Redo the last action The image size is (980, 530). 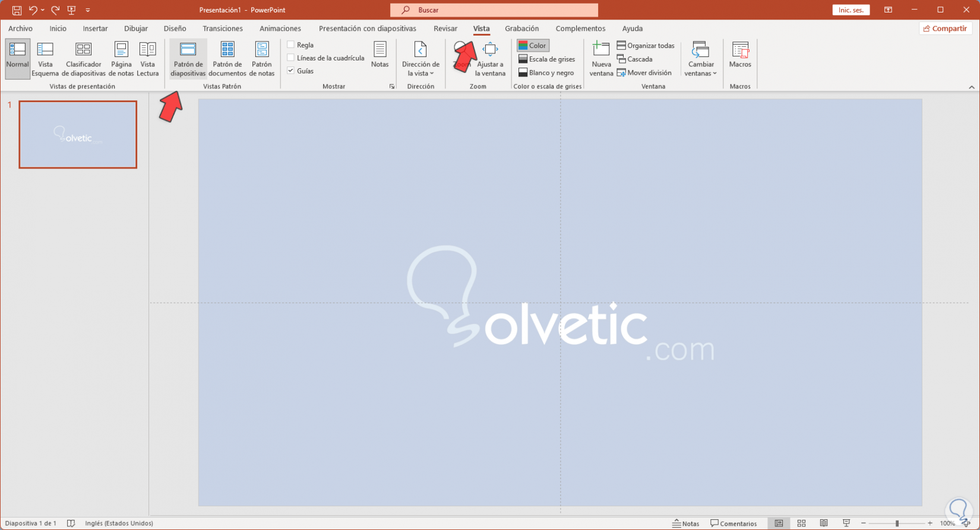click(55, 10)
